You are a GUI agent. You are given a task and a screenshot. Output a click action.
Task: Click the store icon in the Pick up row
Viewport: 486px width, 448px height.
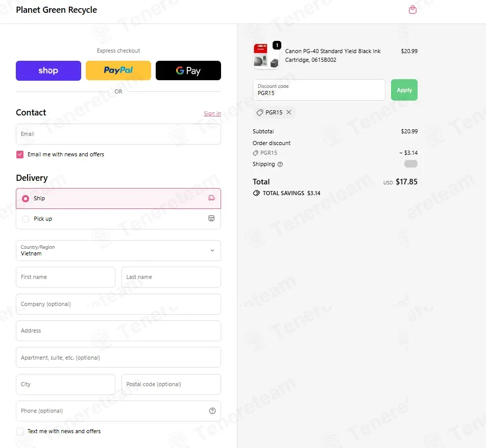(x=211, y=219)
